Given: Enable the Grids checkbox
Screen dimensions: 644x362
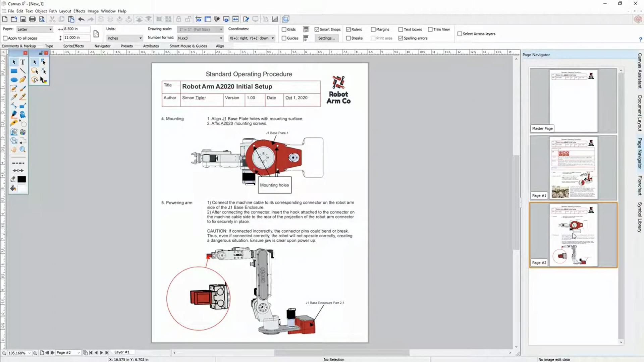Looking at the screenshot, I should tap(284, 29).
